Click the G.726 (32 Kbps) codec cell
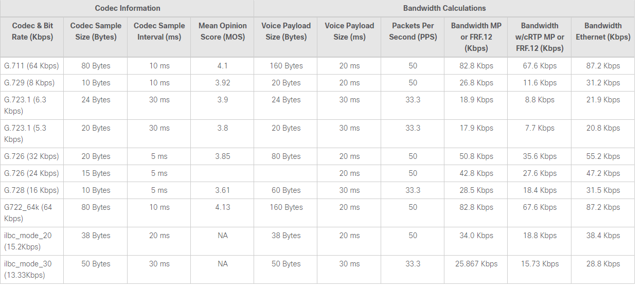The height and width of the screenshot is (288, 644). coord(32,156)
